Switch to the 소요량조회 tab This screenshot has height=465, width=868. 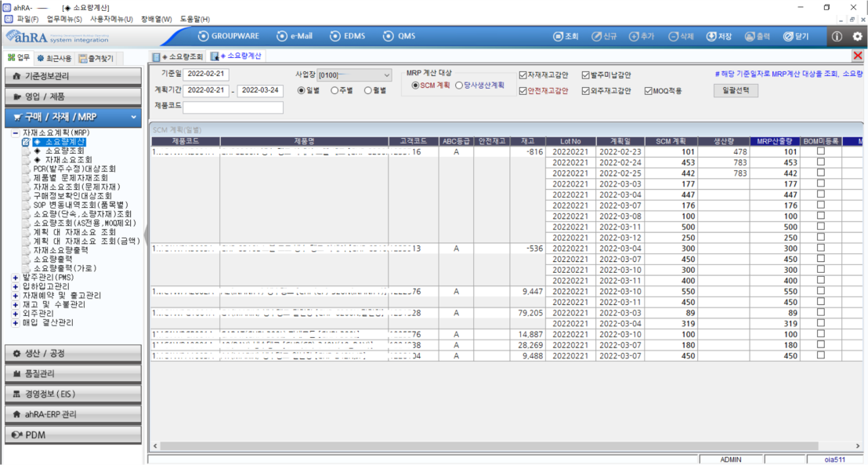click(178, 56)
